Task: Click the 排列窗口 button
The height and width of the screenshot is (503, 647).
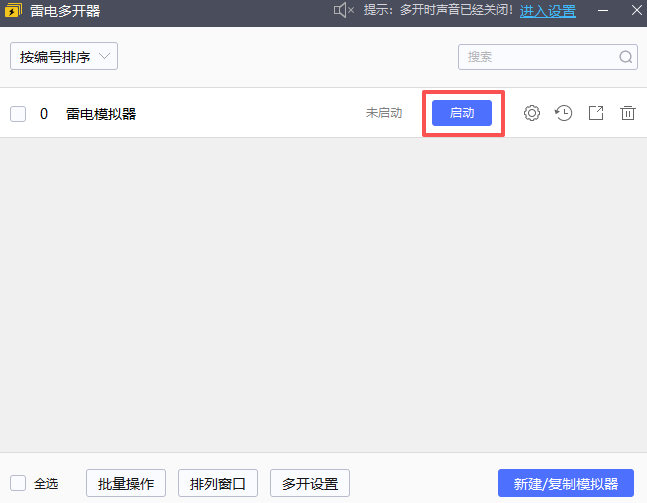Action: 218,483
